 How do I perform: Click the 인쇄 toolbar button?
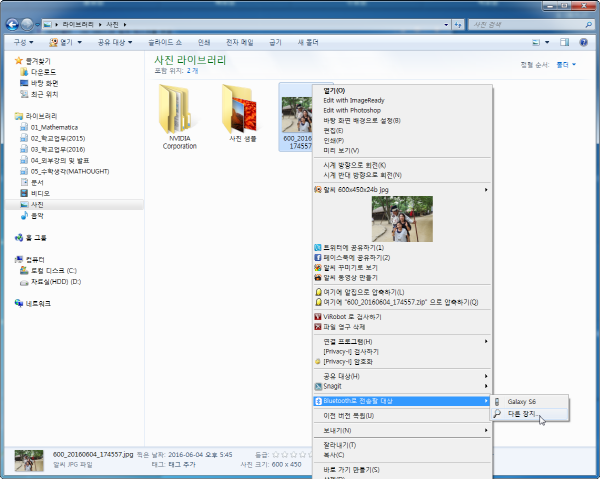pyautogui.click(x=204, y=42)
